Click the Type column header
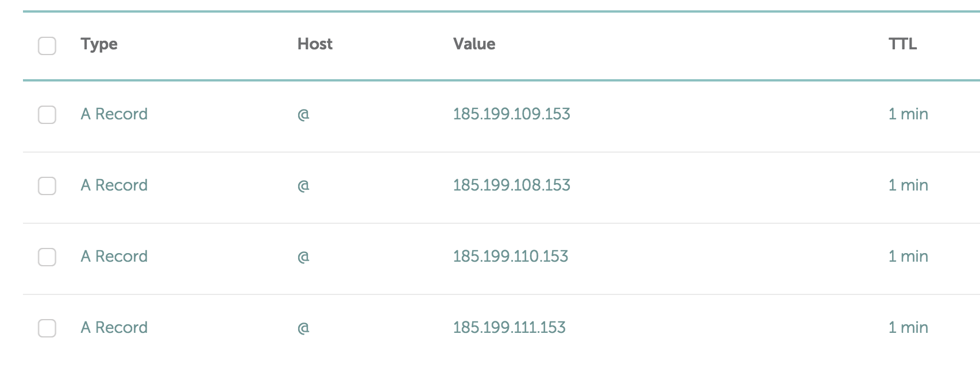Screen dimensions: 980x365 [x=99, y=44]
